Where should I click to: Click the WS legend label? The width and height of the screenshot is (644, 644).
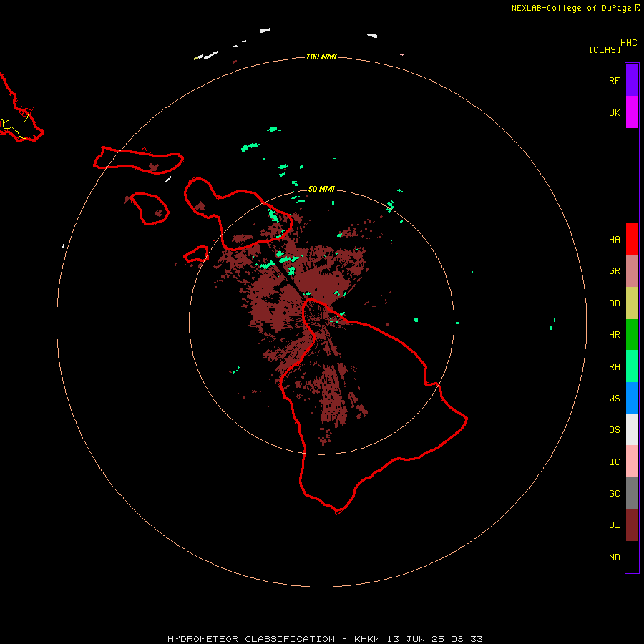pos(614,398)
